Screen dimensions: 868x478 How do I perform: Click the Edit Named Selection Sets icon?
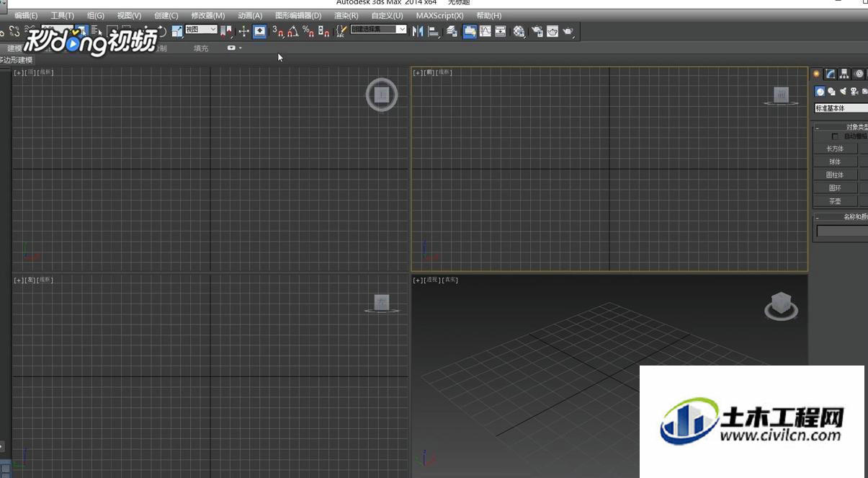point(341,31)
